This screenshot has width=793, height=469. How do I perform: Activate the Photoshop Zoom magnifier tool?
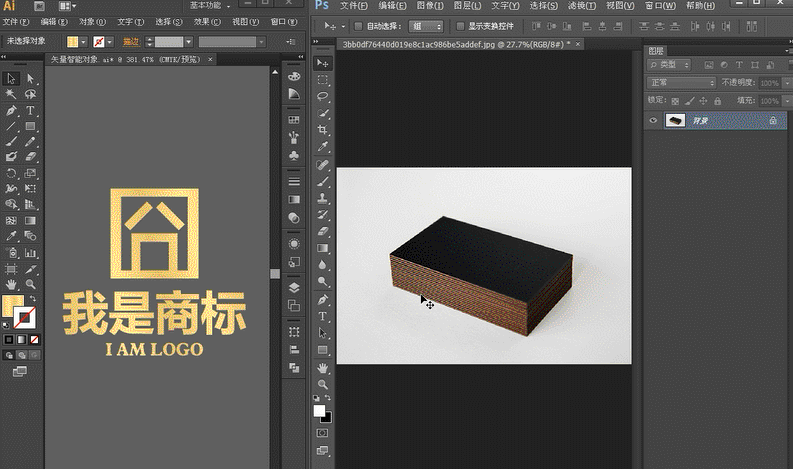(323, 383)
